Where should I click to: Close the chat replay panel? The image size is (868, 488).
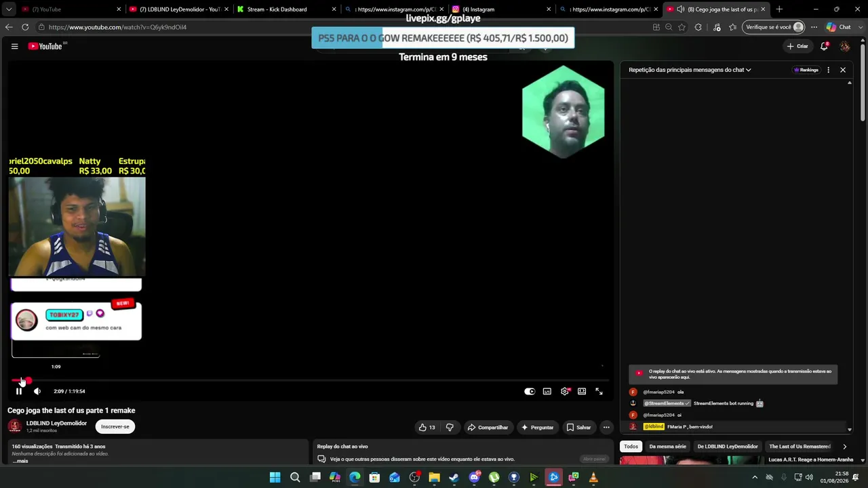pyautogui.click(x=843, y=70)
